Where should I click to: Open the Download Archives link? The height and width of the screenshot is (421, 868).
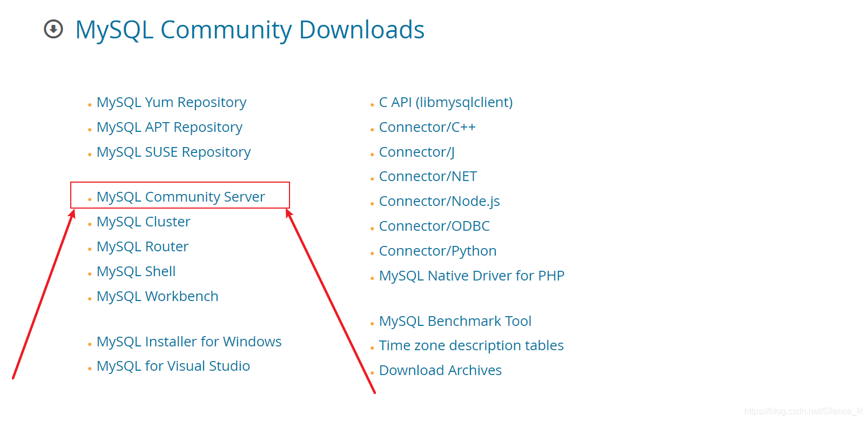[x=440, y=371]
